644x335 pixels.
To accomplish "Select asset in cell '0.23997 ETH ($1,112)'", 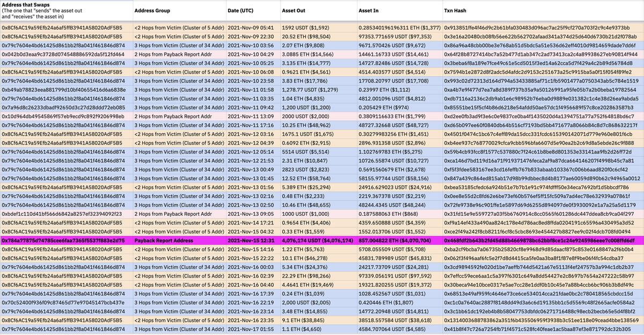I will point(399,90).
